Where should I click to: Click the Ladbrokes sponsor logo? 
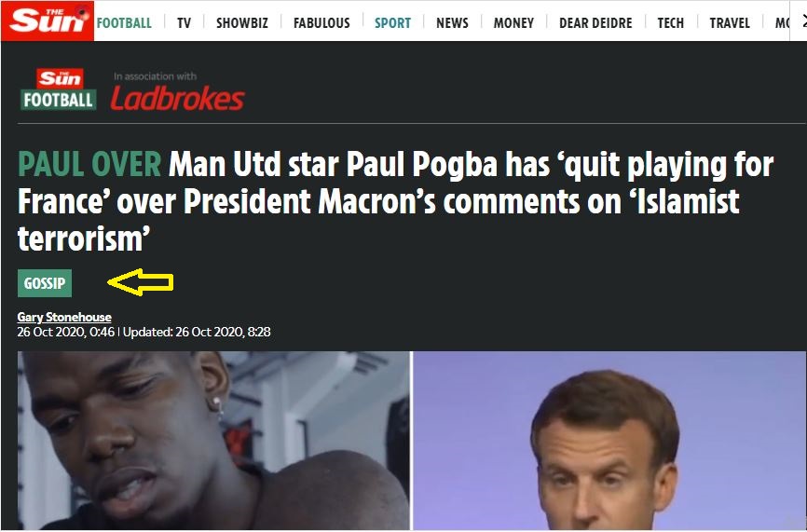pyautogui.click(x=178, y=98)
